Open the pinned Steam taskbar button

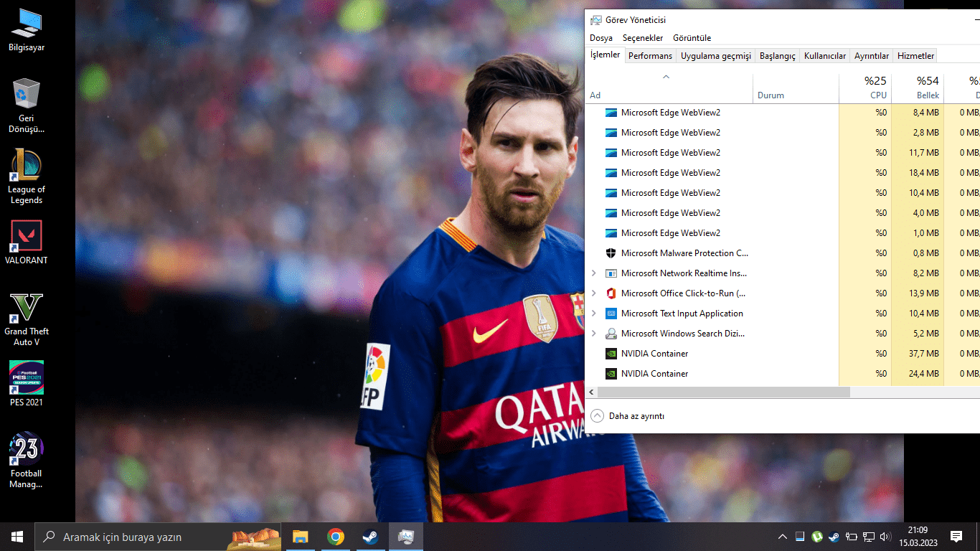pos(369,537)
